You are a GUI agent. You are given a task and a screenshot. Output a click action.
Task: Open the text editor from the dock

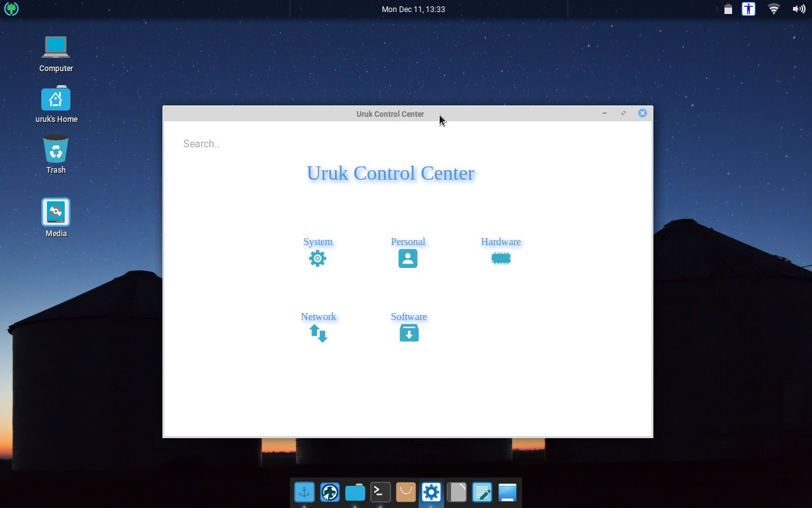(481, 491)
